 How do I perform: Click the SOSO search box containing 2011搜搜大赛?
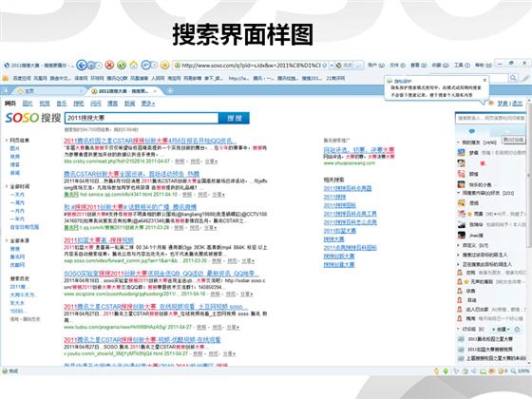pyautogui.click(x=142, y=118)
